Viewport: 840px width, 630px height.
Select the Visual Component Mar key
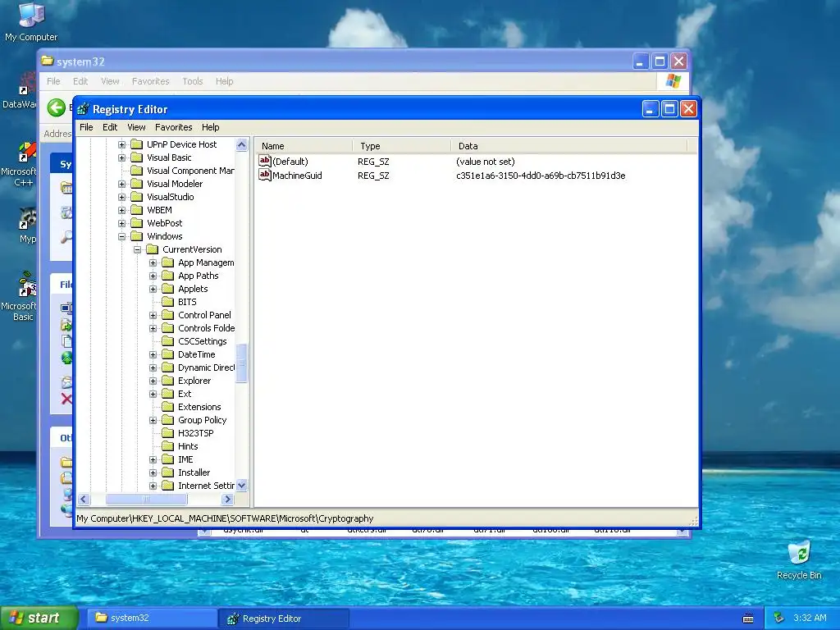[190, 171]
